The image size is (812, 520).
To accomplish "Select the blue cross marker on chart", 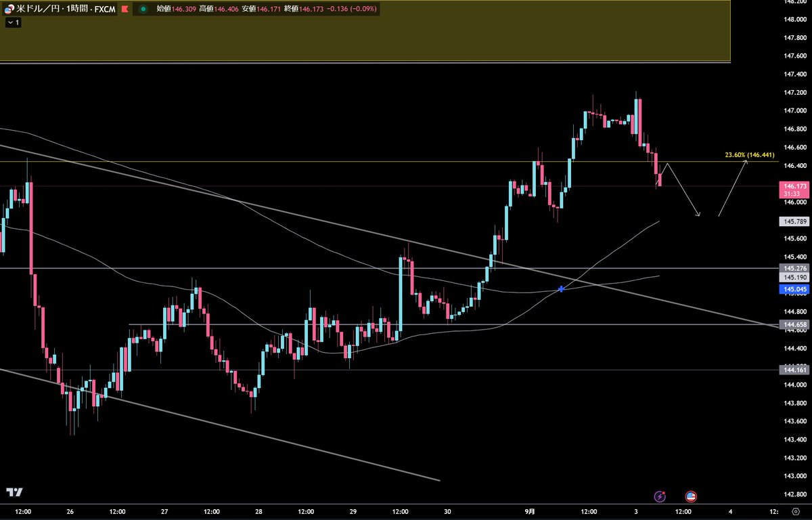I will point(561,289).
